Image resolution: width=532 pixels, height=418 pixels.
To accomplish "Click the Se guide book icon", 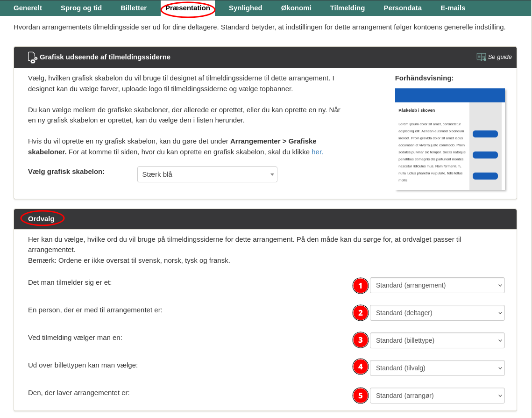I will point(481,57).
